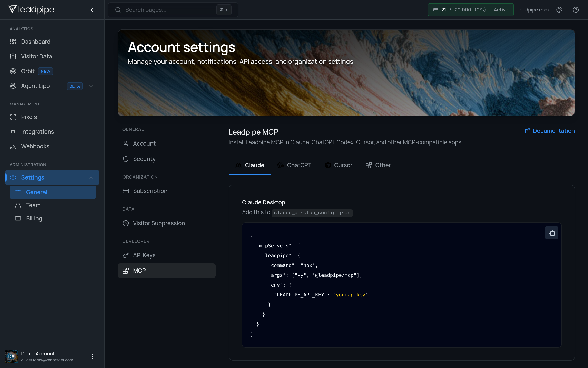Click the Billing card icon

pos(18,218)
